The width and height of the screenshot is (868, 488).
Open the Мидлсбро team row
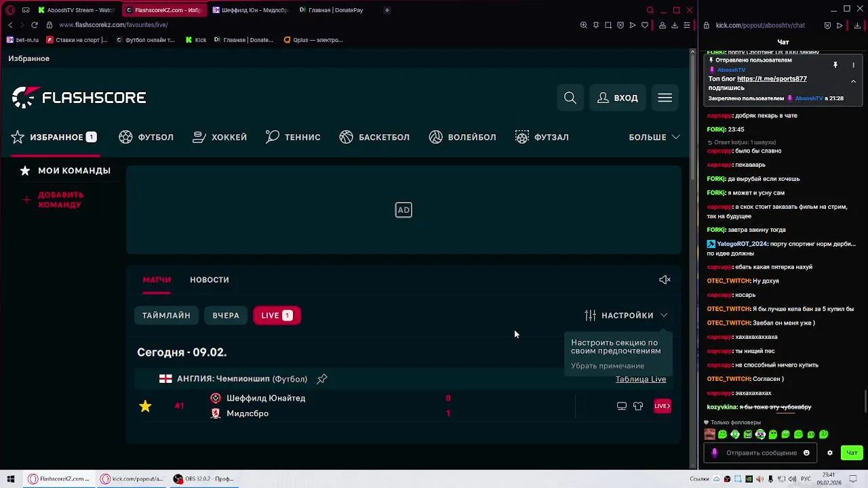click(x=248, y=413)
